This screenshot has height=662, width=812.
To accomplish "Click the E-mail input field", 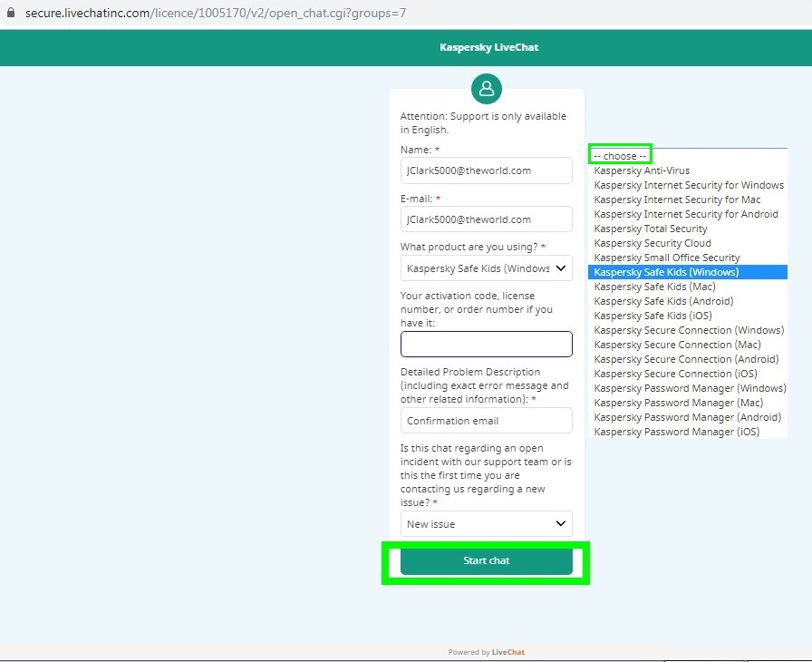I will [x=487, y=219].
